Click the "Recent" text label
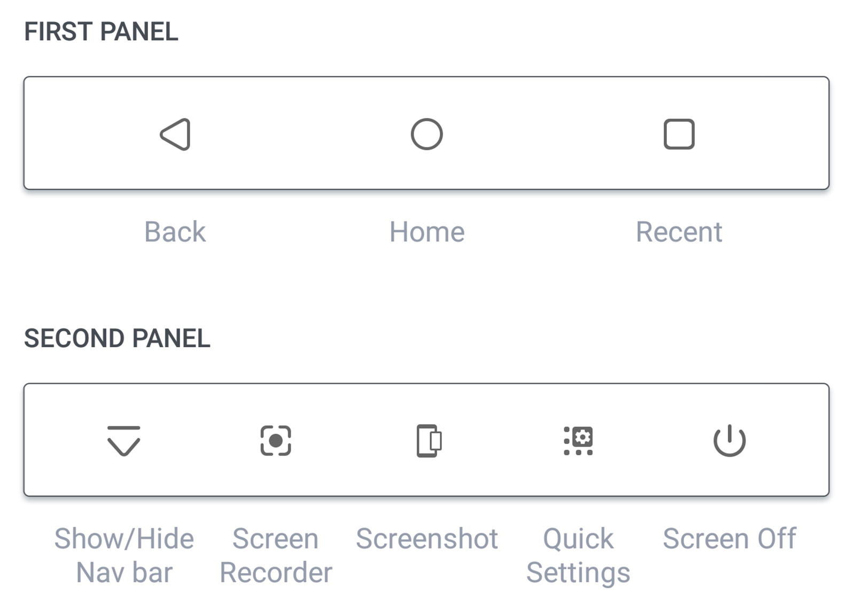The height and width of the screenshot is (616, 855). coord(679,232)
